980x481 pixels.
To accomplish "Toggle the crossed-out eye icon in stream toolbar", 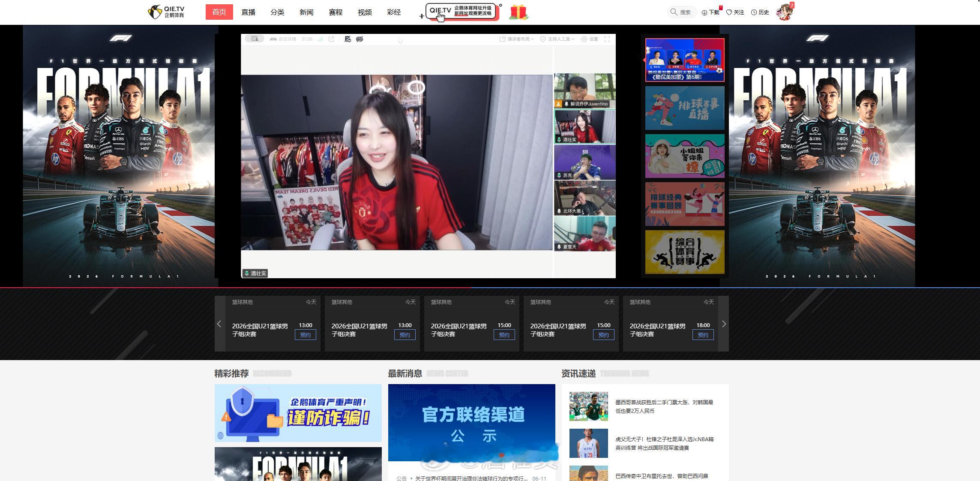I will click(x=360, y=39).
